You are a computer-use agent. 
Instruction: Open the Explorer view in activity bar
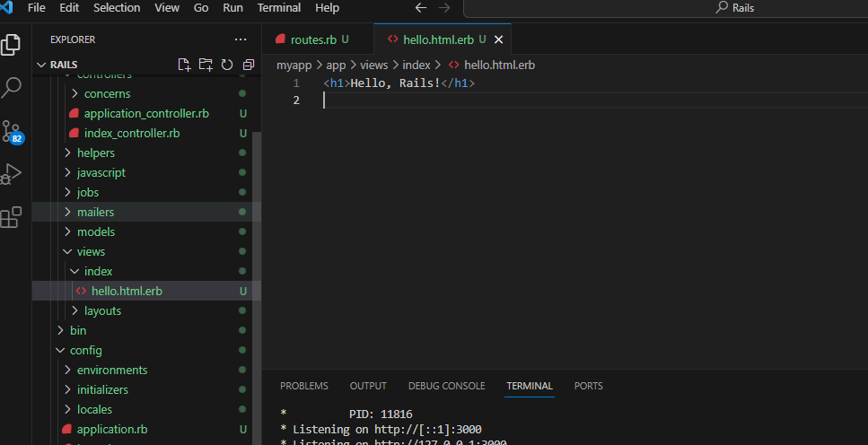point(11,45)
